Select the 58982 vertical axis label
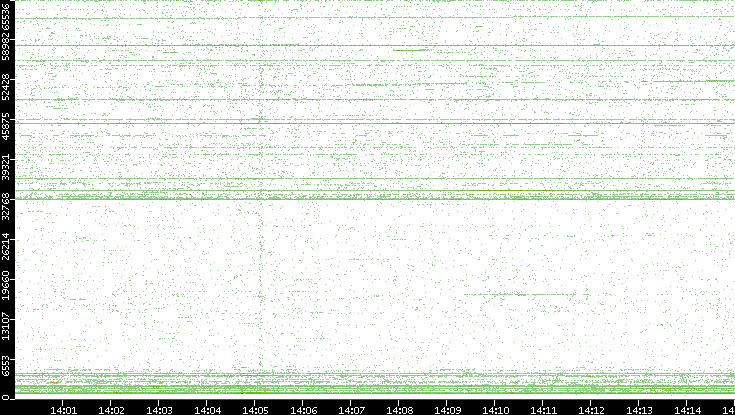 [x=7, y=52]
